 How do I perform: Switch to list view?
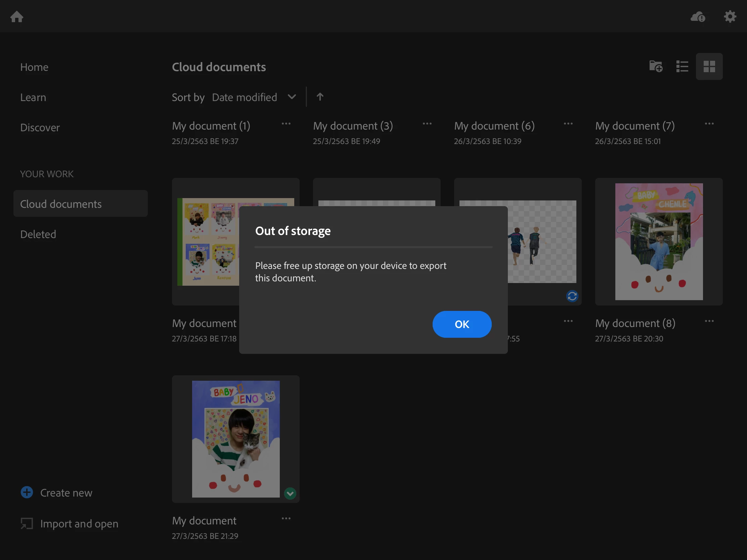pyautogui.click(x=682, y=66)
